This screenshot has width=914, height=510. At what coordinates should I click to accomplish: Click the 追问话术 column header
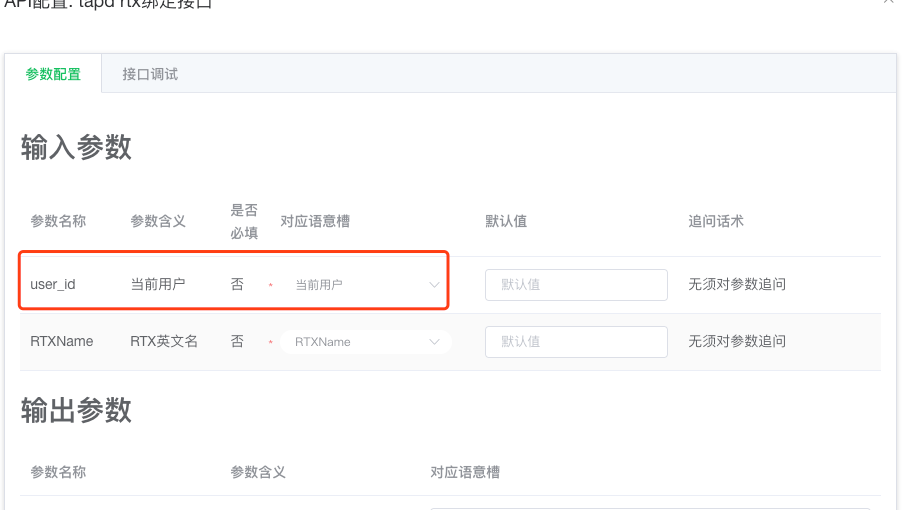716,221
